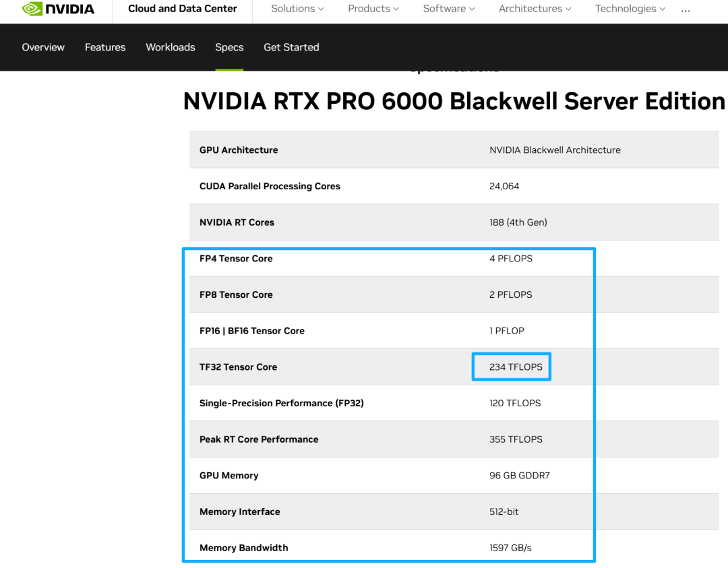The height and width of the screenshot is (568, 728).
Task: Go to the Overview tab
Action: tap(43, 47)
